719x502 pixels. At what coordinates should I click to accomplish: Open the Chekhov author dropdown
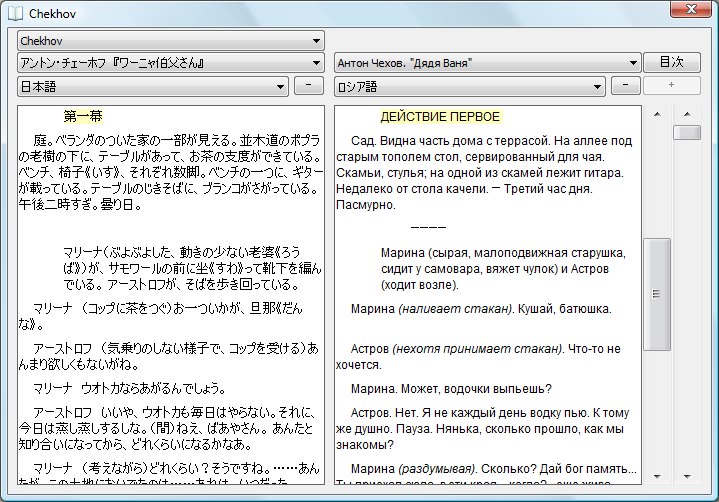coord(171,41)
